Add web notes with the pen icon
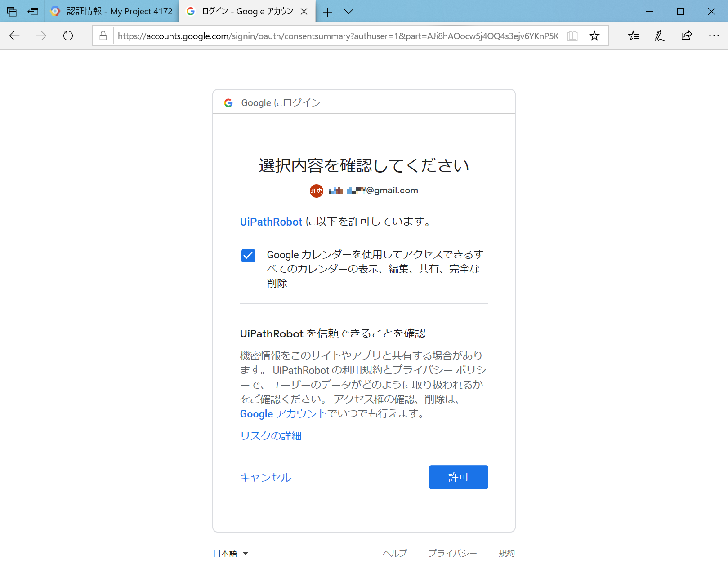The height and width of the screenshot is (577, 728). [x=660, y=36]
